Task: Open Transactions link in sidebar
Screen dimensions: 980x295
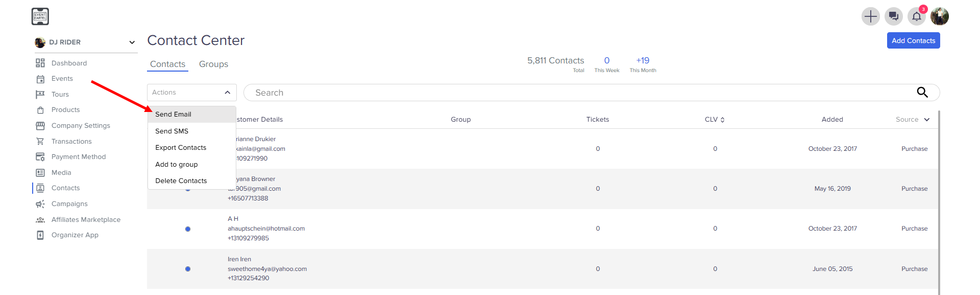Action: click(71, 142)
